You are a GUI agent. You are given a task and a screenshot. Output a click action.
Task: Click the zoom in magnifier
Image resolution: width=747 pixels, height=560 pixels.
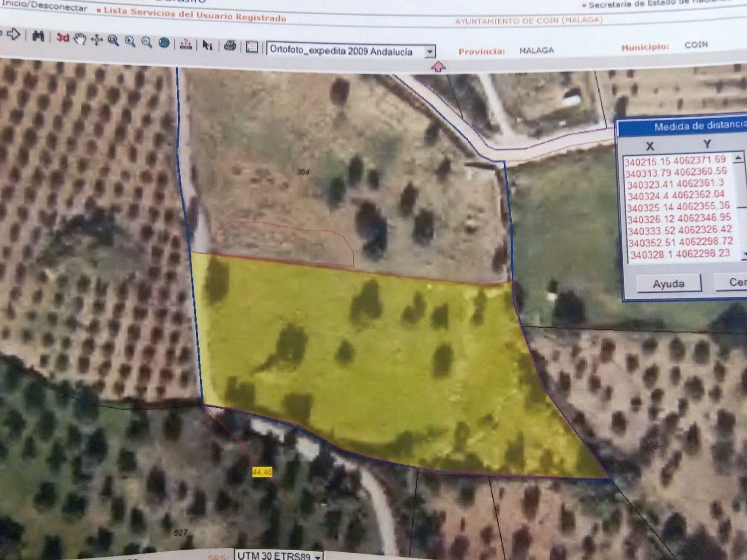pyautogui.click(x=130, y=41)
